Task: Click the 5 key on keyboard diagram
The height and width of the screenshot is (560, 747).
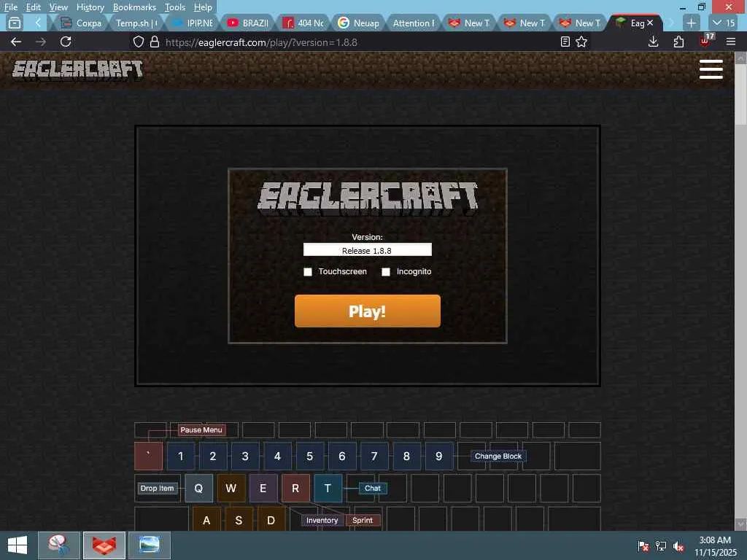Action: tap(309, 456)
